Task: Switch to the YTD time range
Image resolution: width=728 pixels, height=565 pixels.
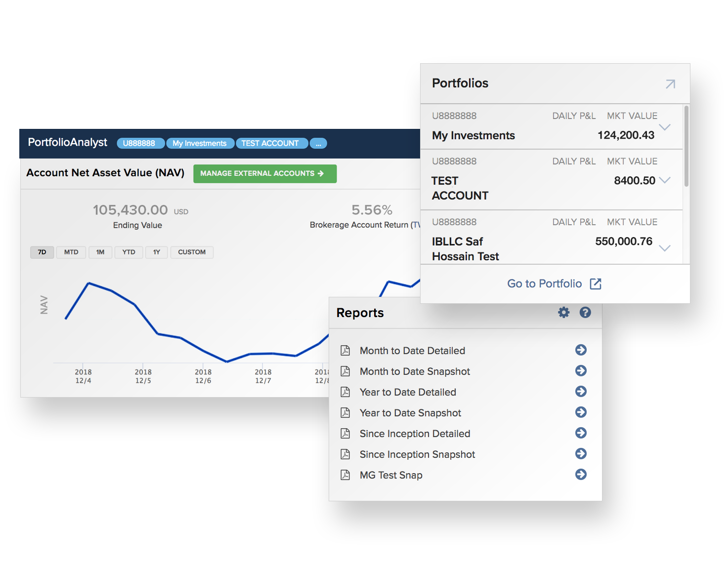Action: pos(128,252)
